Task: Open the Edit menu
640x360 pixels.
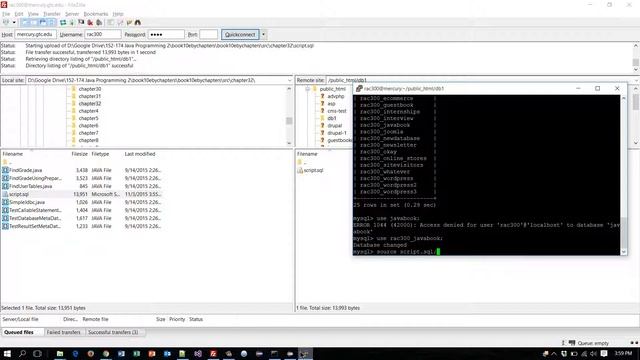Action: click(x=19, y=14)
